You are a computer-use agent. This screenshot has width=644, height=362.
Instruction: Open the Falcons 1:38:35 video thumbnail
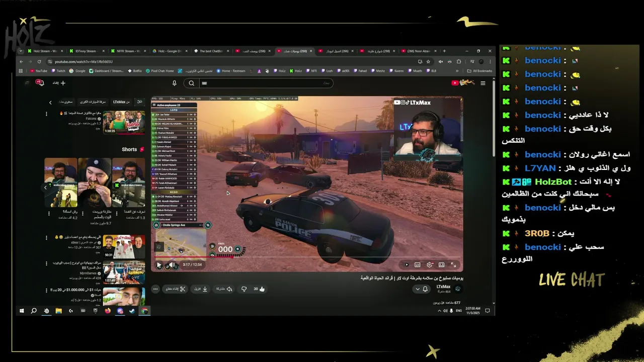124,122
